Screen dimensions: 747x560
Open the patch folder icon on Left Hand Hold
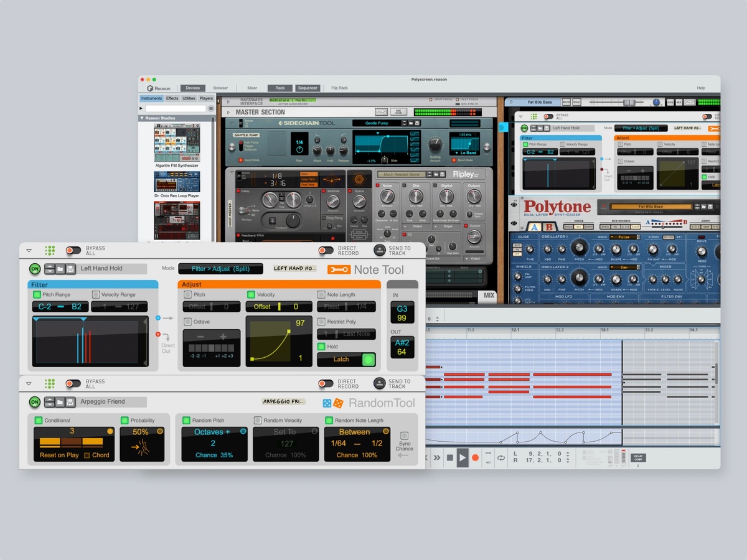click(60, 269)
